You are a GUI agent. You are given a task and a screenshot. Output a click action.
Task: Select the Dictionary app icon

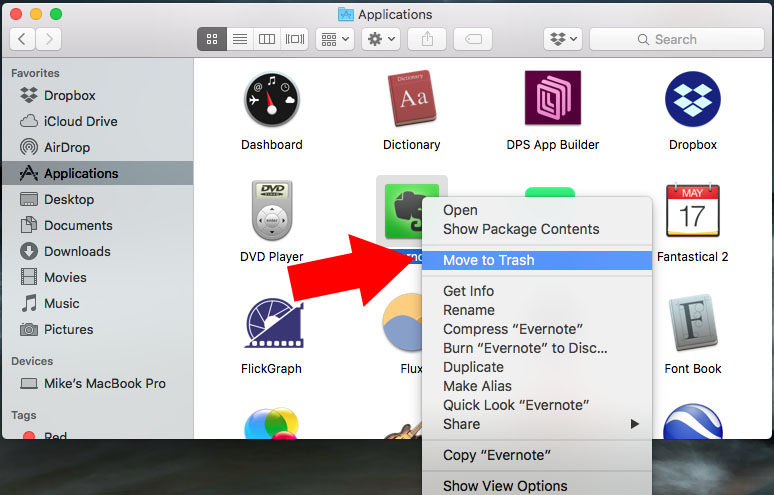point(411,100)
